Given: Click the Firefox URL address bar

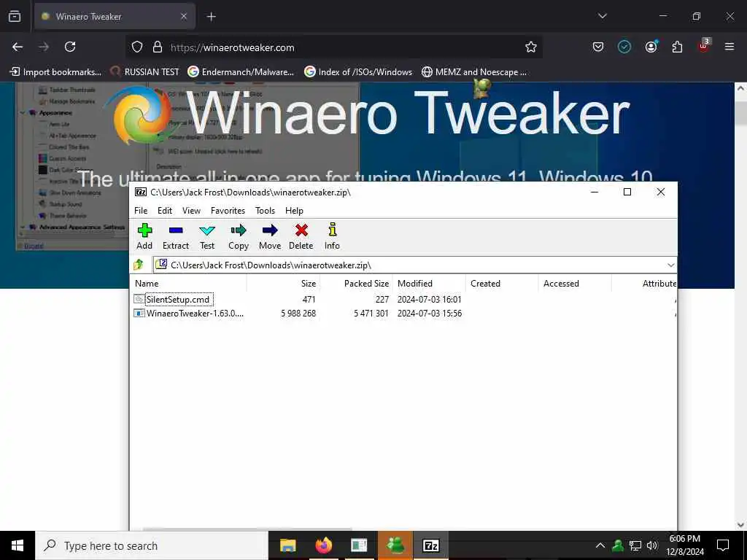Looking at the screenshot, I should (x=333, y=47).
